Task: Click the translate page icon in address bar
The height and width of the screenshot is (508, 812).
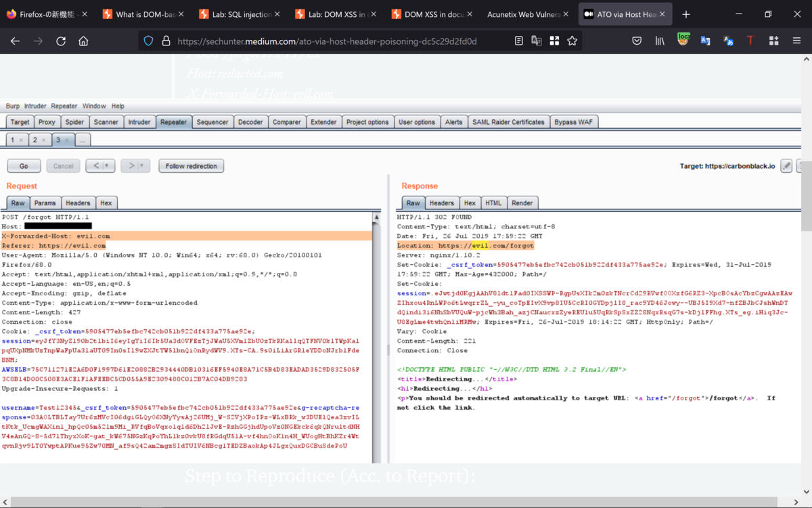Action: coord(537,41)
